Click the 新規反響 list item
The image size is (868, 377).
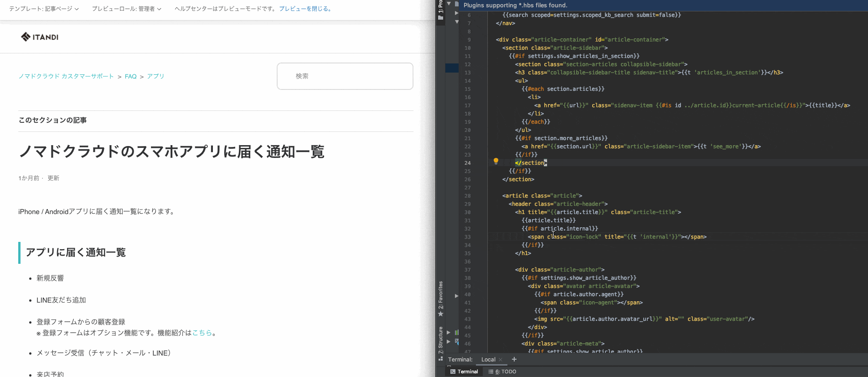(50, 278)
